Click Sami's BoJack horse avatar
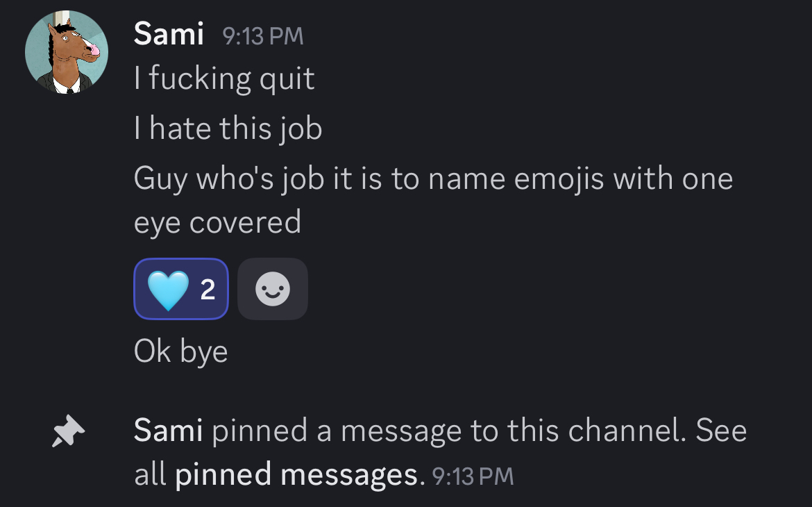Screen dimensions: 812x507 click(67, 52)
